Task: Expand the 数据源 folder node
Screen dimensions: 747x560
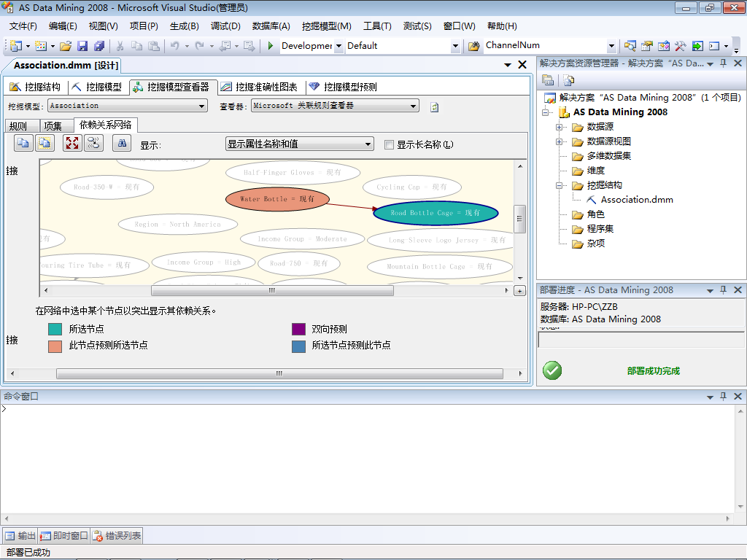Action: [x=560, y=127]
